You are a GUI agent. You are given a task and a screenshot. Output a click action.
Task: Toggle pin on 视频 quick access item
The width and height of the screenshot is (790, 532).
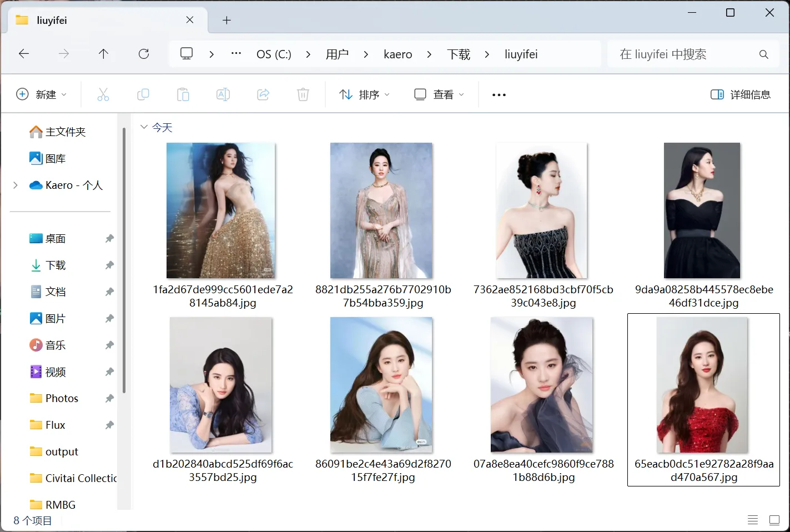[109, 372]
